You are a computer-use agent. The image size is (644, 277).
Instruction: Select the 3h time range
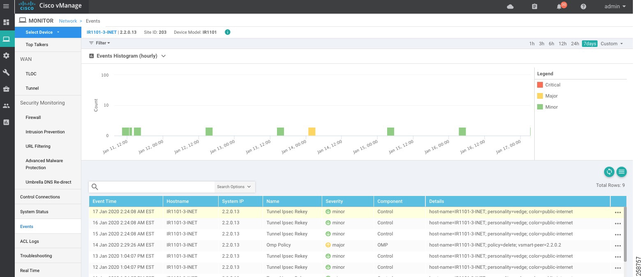pyautogui.click(x=542, y=44)
